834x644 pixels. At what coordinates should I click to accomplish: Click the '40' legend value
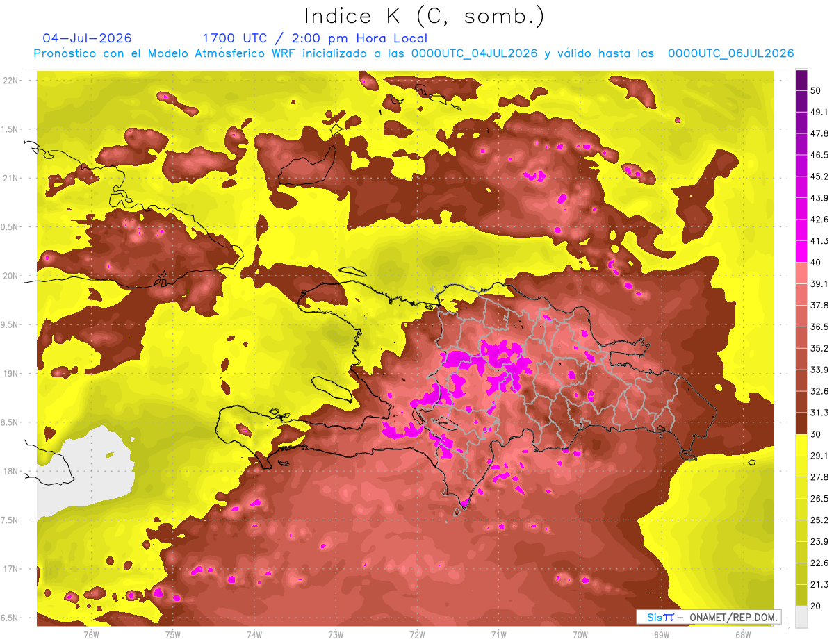tap(817, 263)
